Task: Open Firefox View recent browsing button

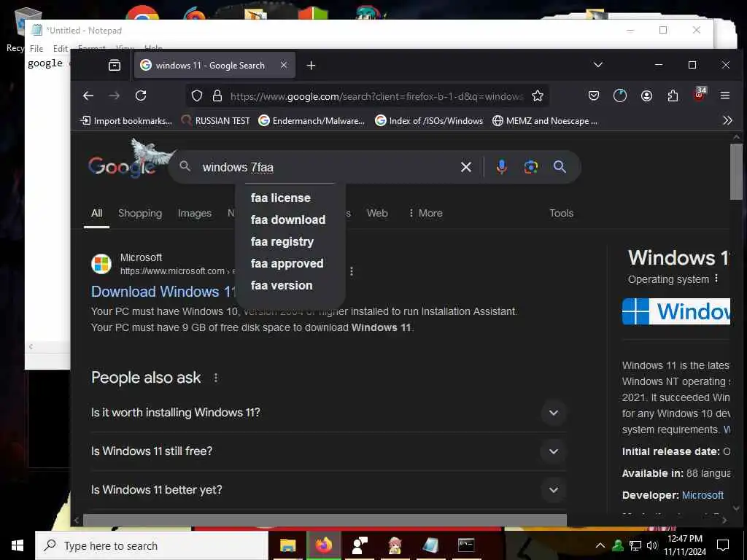Action: [x=115, y=65]
